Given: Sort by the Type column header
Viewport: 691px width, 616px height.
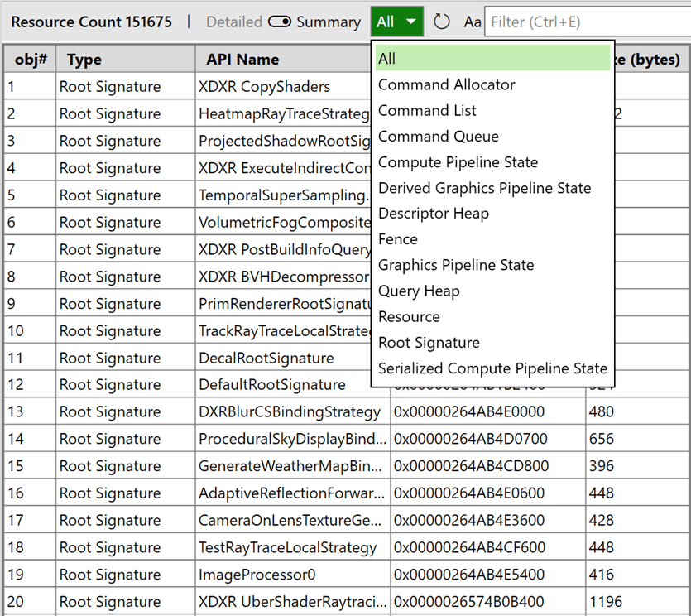Looking at the screenshot, I should [x=126, y=59].
